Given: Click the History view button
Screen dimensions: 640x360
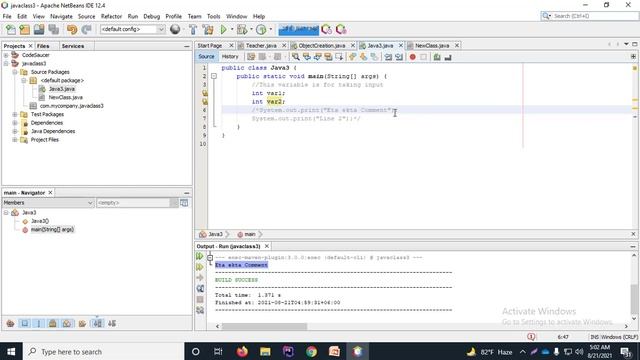Looking at the screenshot, I should 230,56.
